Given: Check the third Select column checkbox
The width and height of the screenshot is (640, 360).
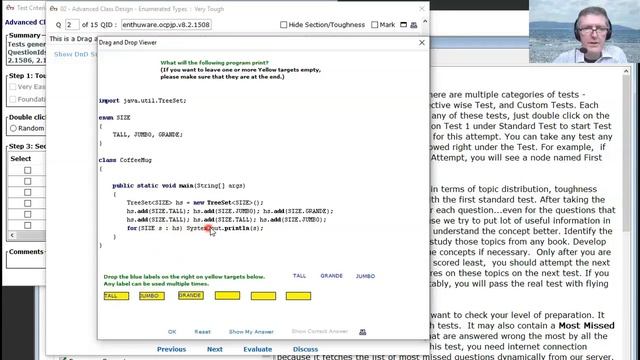Looking at the screenshot, I should (x=27, y=192).
